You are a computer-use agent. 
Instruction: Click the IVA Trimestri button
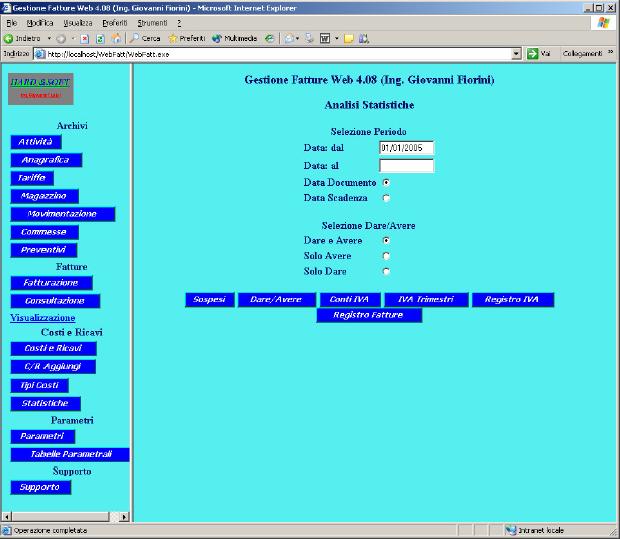(426, 299)
